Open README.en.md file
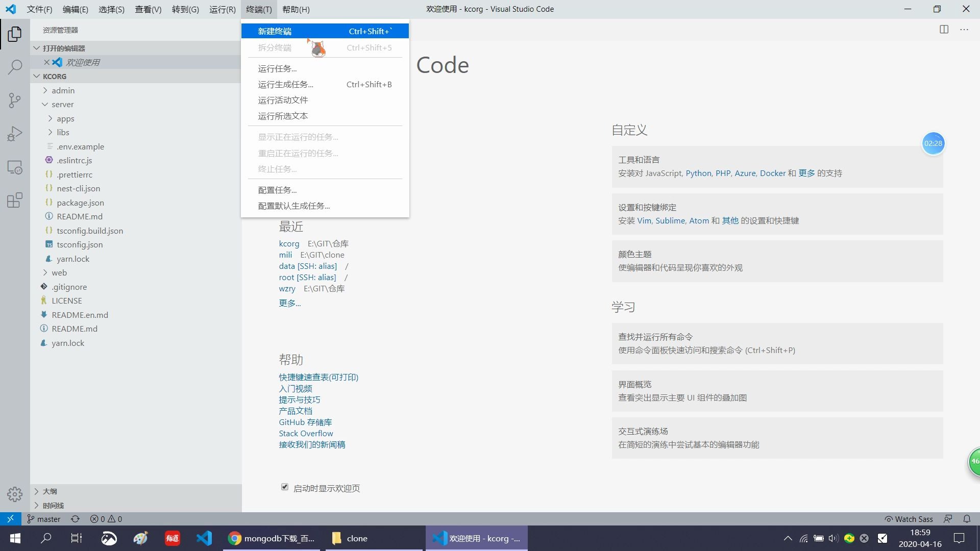980x551 pixels. coord(135,315)
